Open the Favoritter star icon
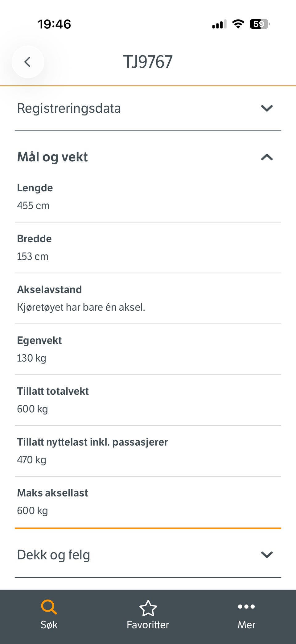 tap(148, 608)
